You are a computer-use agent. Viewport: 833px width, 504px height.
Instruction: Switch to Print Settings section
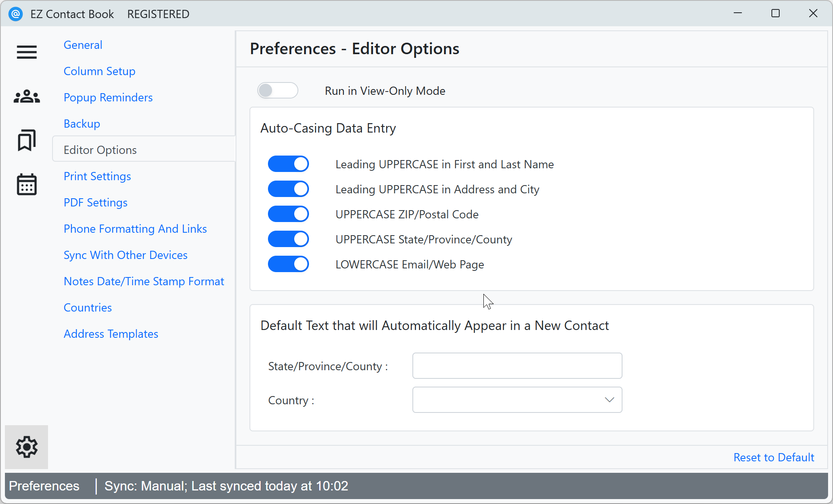[x=97, y=176]
